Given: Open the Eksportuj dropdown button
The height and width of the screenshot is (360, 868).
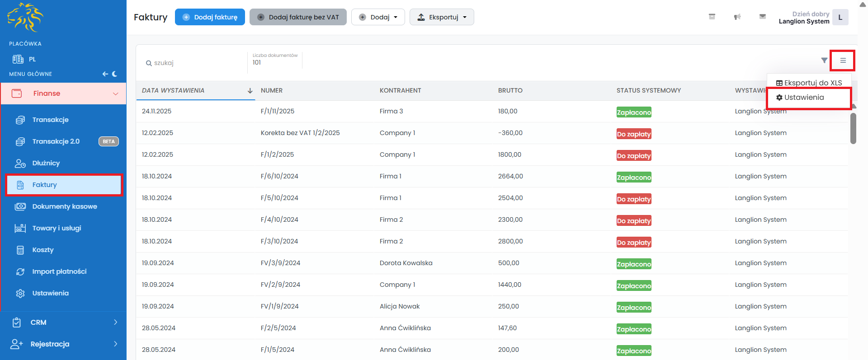Looking at the screenshot, I should coord(441,17).
